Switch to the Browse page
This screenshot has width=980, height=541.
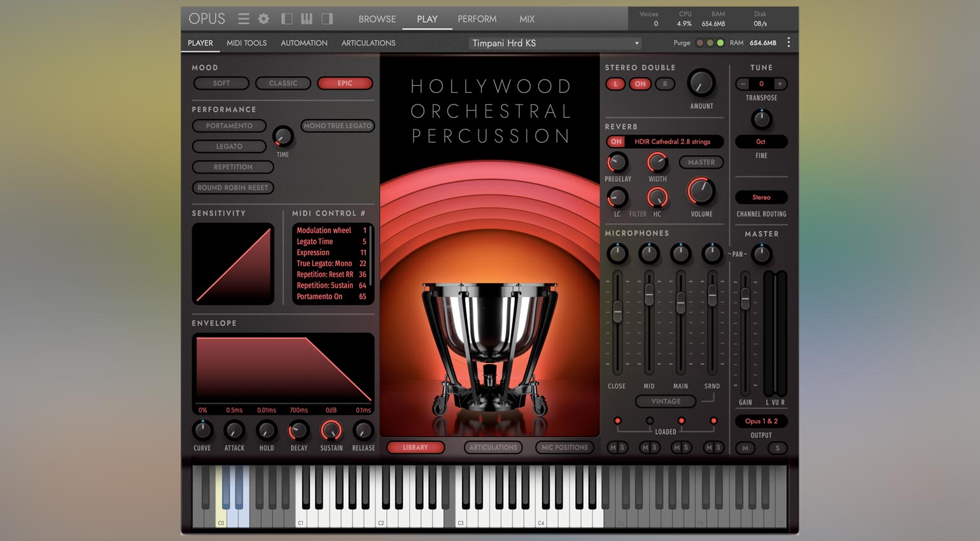point(377,19)
